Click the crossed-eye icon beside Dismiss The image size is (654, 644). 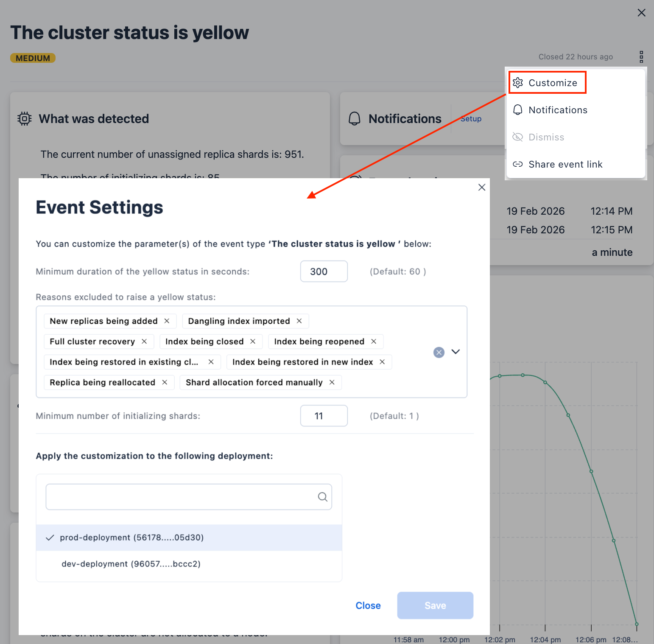point(518,137)
